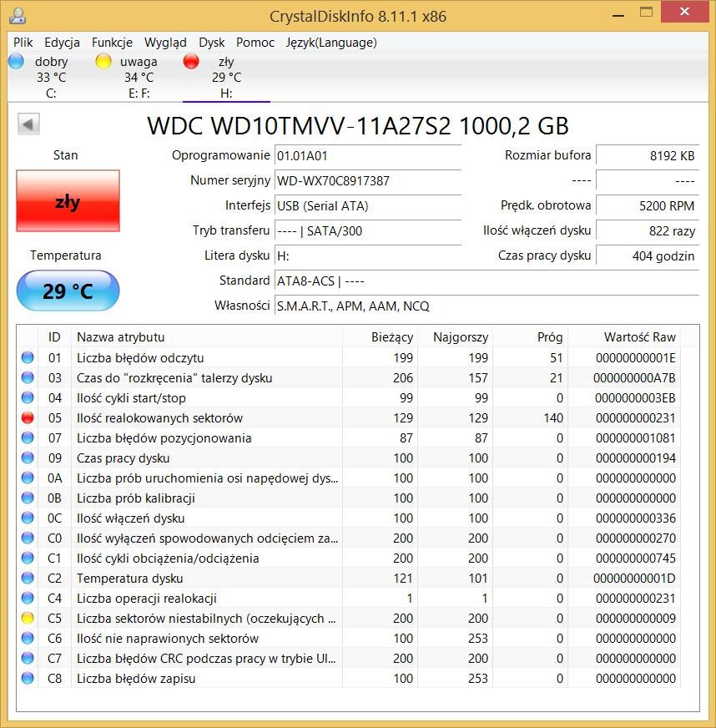
Task: Click the buffer size value 8192 KB
Action: 648,155
